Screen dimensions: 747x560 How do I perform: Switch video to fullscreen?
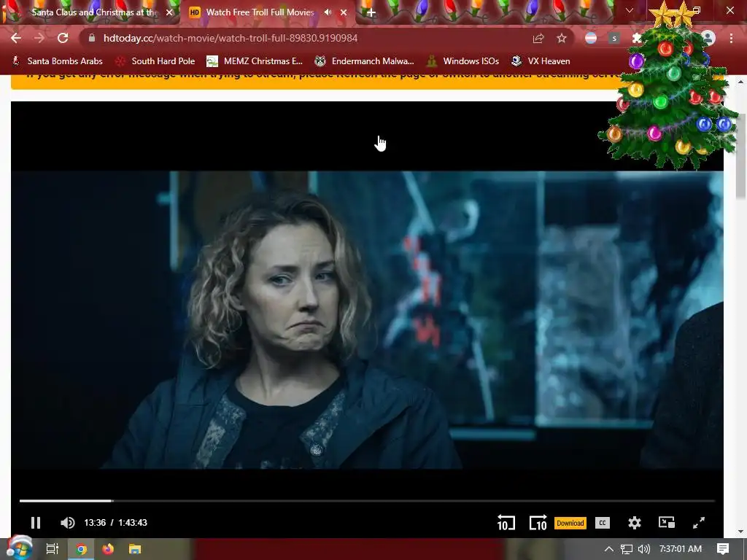pyautogui.click(x=699, y=523)
